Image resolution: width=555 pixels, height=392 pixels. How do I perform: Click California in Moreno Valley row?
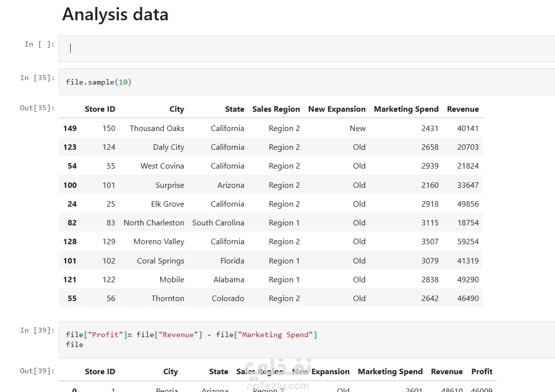point(228,242)
